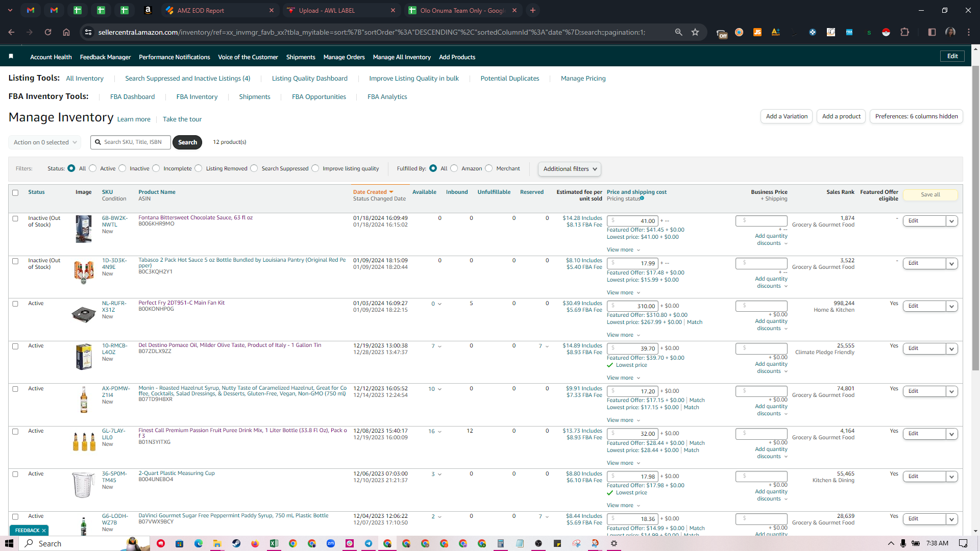Switch to the Olo Onuma Team Only tab

pyautogui.click(x=463, y=10)
